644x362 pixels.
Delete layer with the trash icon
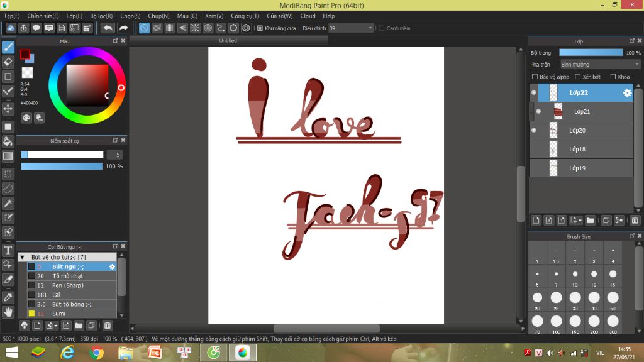tap(635, 221)
